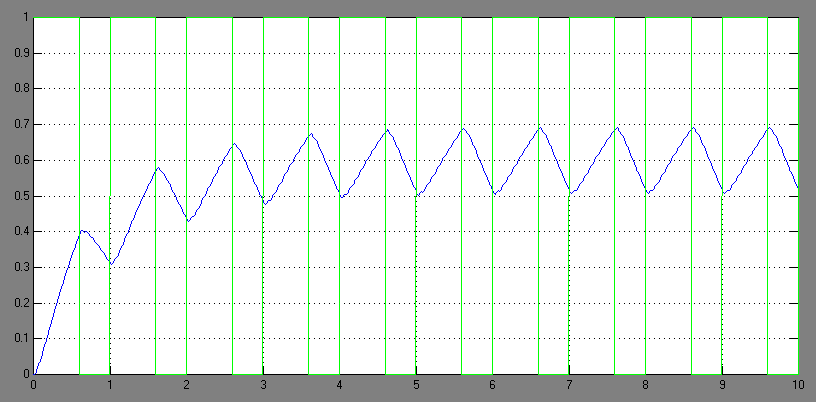Click the y-axis label 0.3
This screenshot has width=816, height=402.
tap(20, 267)
